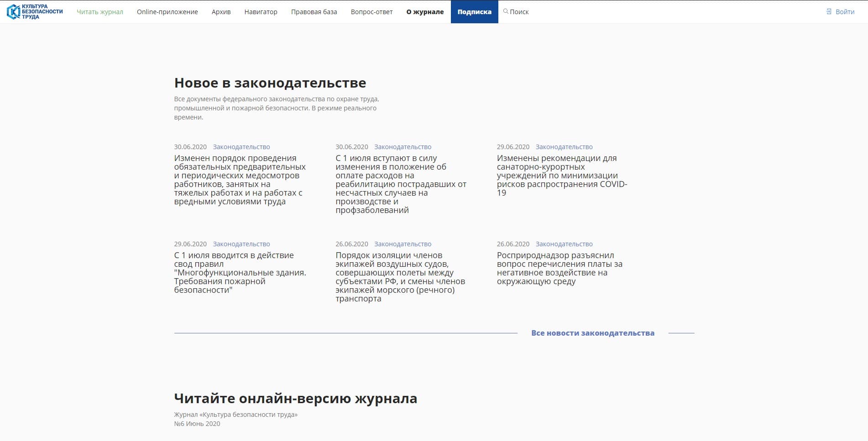Open Правовая база section
Image resolution: width=868 pixels, height=441 pixels.
314,12
